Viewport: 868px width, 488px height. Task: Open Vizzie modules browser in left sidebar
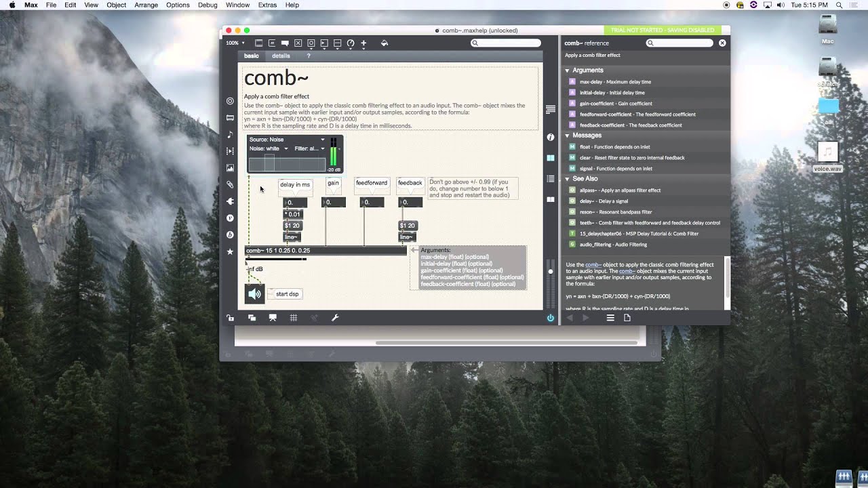tap(230, 218)
